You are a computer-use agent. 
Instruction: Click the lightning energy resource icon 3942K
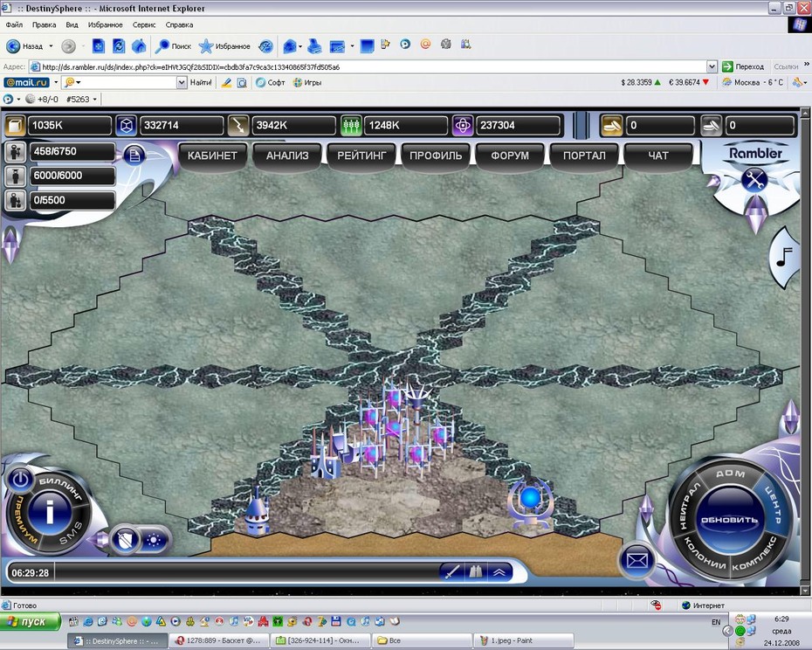(238, 126)
